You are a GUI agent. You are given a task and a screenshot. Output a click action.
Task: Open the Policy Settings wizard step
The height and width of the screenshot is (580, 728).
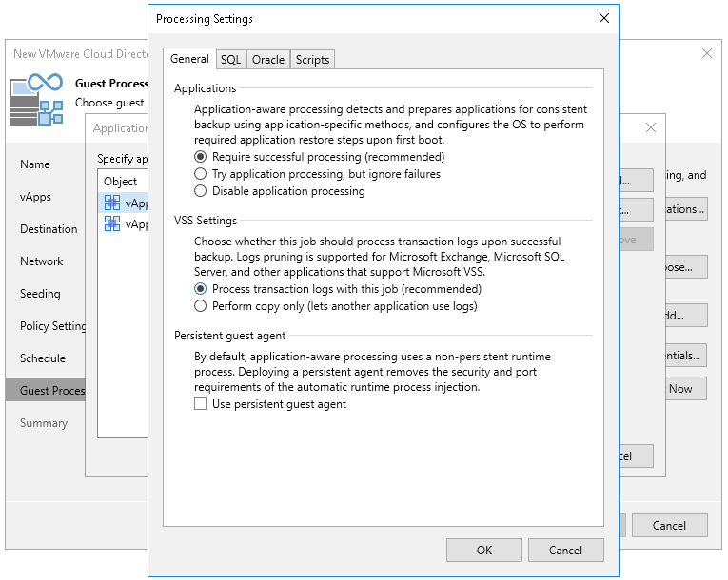pos(52,326)
